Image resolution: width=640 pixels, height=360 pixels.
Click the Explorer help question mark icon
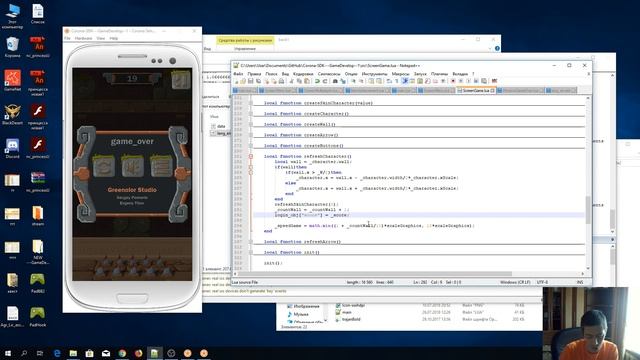pyautogui.click(x=497, y=49)
